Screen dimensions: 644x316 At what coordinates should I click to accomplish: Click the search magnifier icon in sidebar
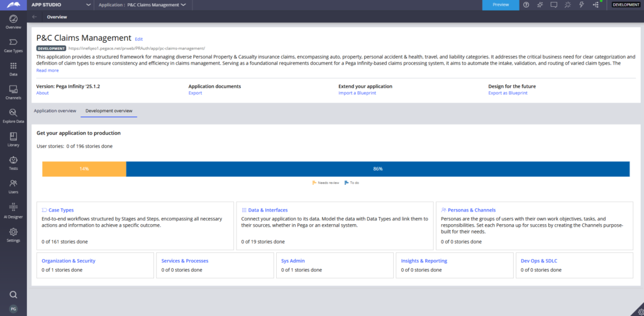coord(13,294)
